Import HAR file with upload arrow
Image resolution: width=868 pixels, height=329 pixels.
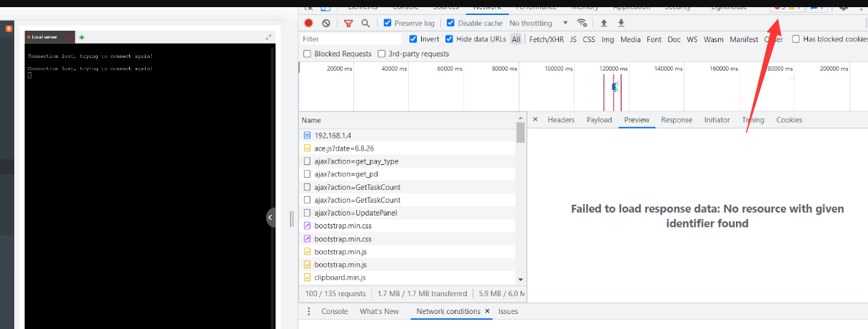pyautogui.click(x=604, y=23)
